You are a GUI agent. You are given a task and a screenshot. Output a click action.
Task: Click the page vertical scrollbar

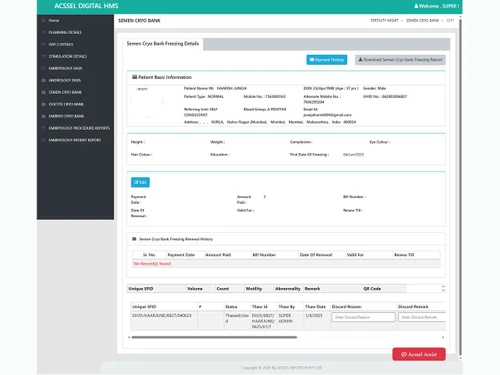(x=460, y=187)
